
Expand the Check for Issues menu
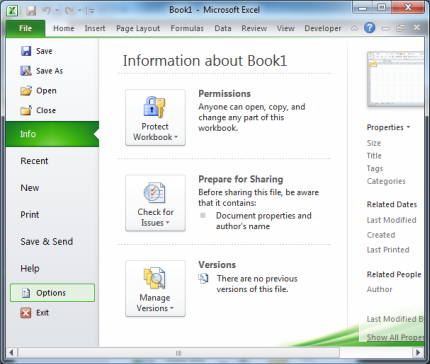[x=155, y=203]
